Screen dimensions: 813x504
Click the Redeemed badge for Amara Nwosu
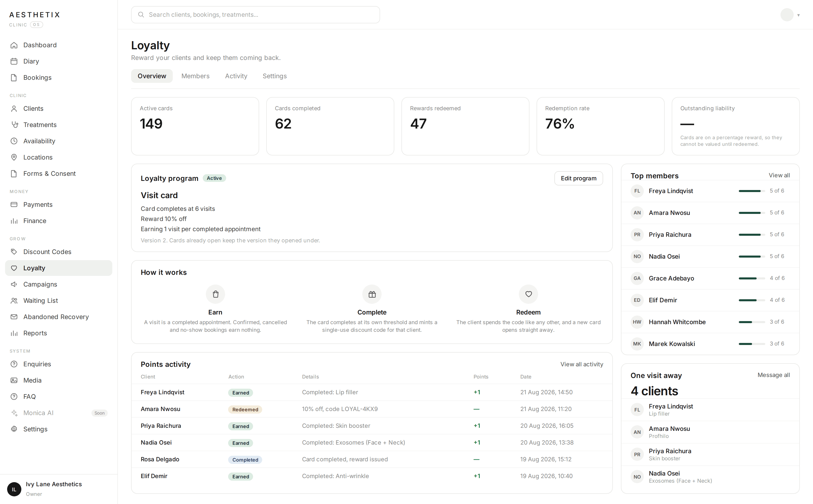point(245,410)
